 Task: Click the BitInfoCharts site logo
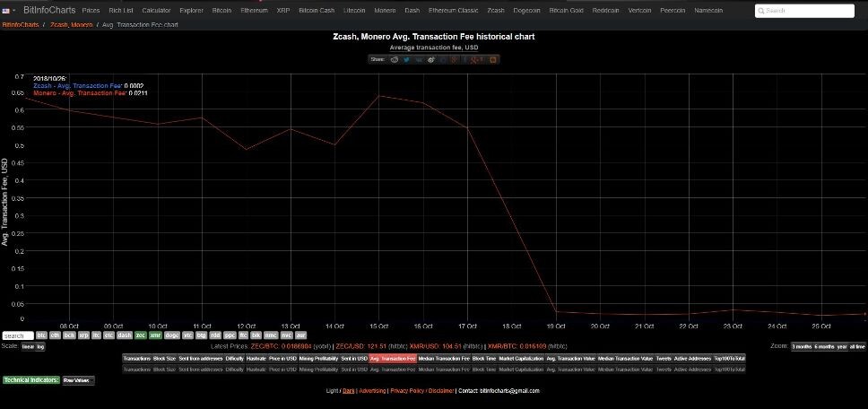[x=49, y=10]
